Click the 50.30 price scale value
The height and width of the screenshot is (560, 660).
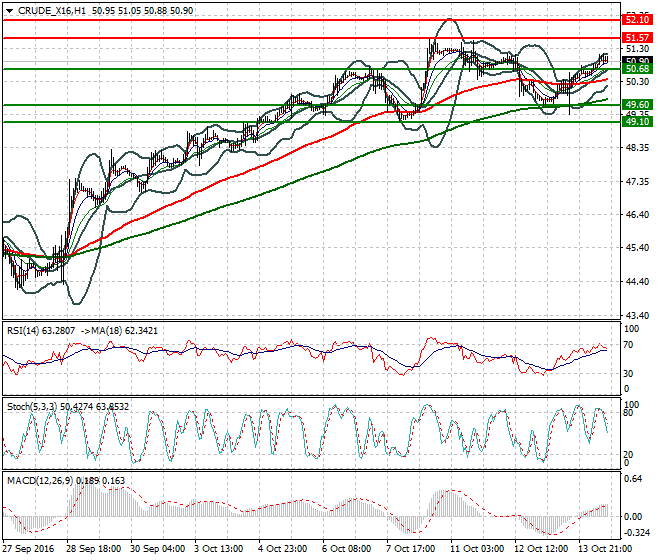[x=637, y=82]
